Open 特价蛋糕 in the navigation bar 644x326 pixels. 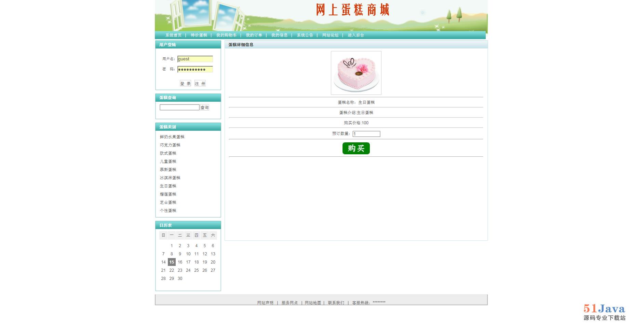(x=199, y=35)
